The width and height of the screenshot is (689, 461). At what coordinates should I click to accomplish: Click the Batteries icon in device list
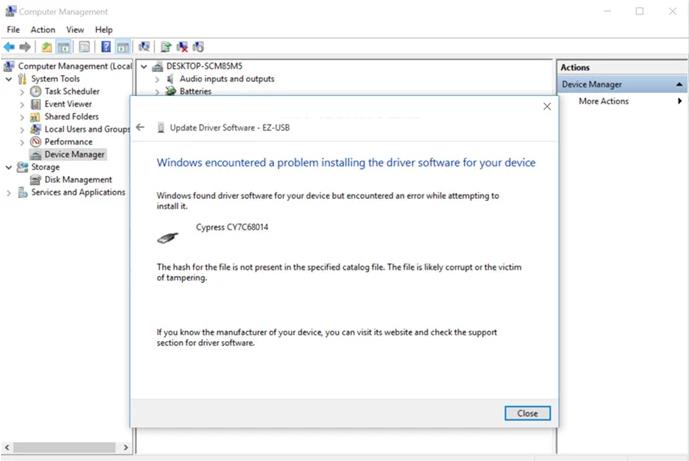170,91
